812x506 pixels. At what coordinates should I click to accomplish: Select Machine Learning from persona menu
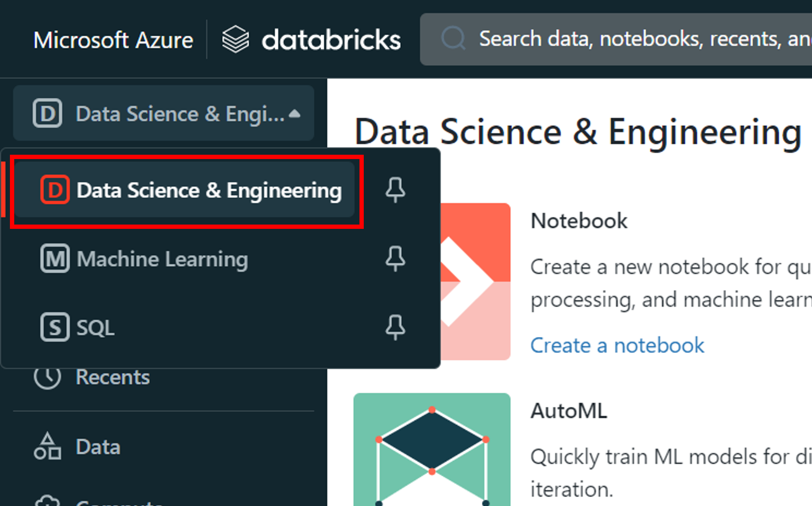click(162, 259)
